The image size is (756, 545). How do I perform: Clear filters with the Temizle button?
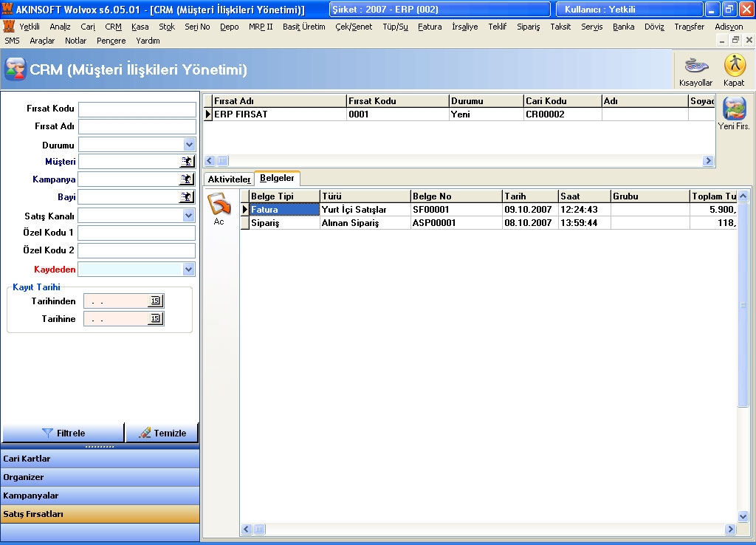162,433
